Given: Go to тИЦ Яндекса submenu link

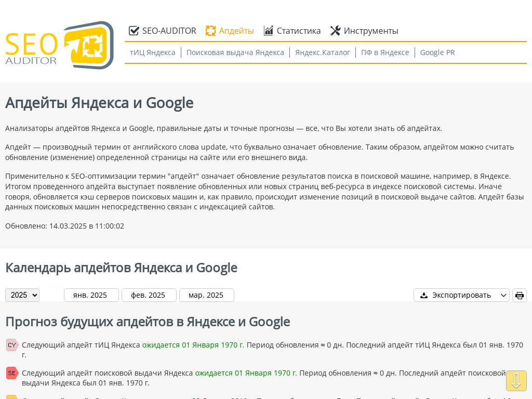Looking at the screenshot, I should pyautogui.click(x=152, y=52).
